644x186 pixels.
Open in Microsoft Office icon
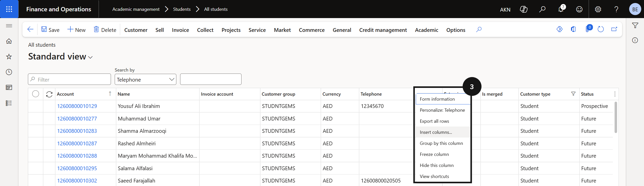[x=573, y=29]
